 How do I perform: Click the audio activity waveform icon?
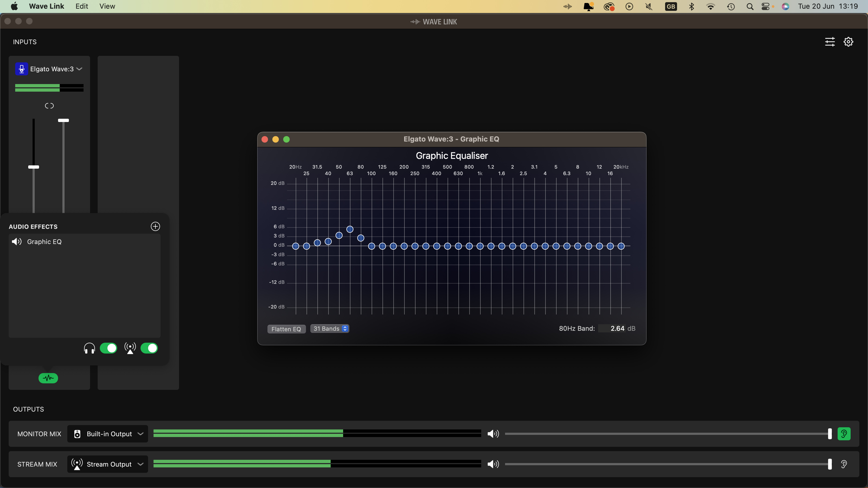[x=48, y=378]
